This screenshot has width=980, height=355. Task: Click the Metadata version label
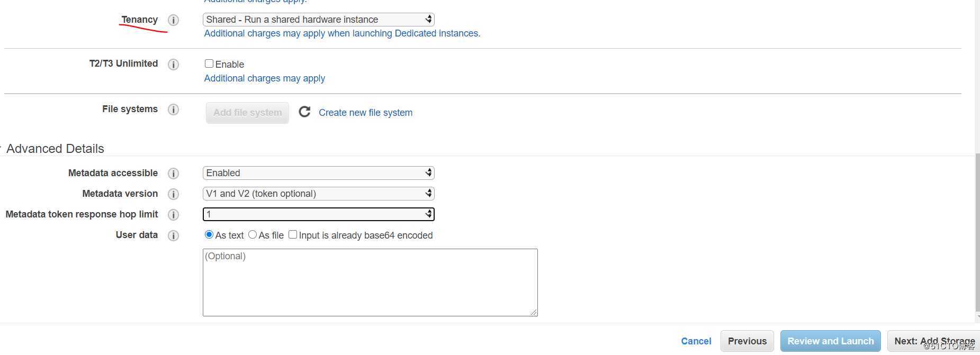click(x=120, y=194)
